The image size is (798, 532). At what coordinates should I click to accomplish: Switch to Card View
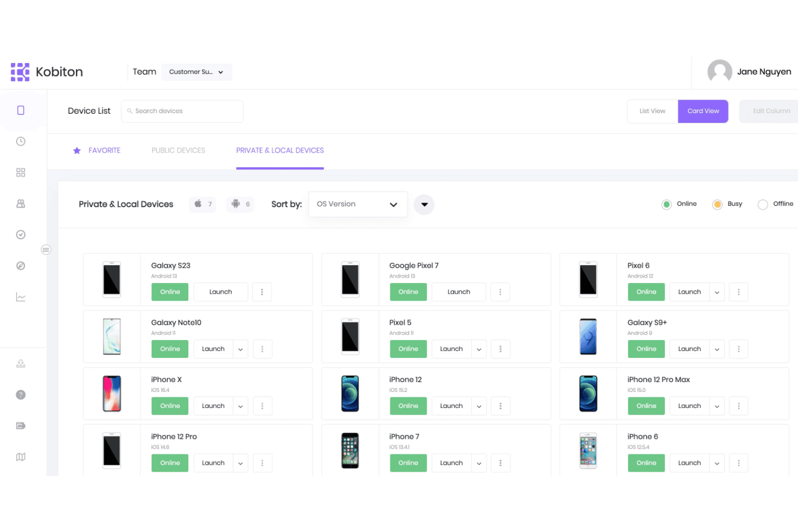(703, 111)
